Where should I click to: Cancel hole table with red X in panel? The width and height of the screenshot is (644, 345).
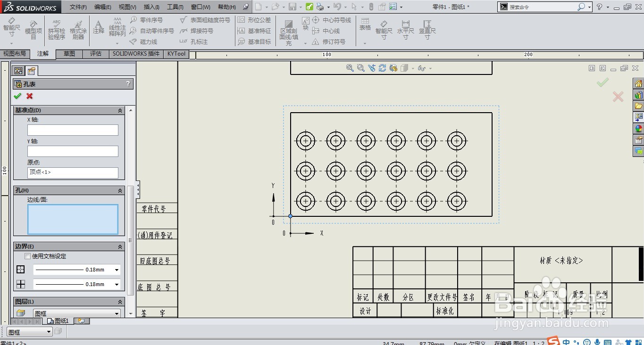tap(30, 96)
